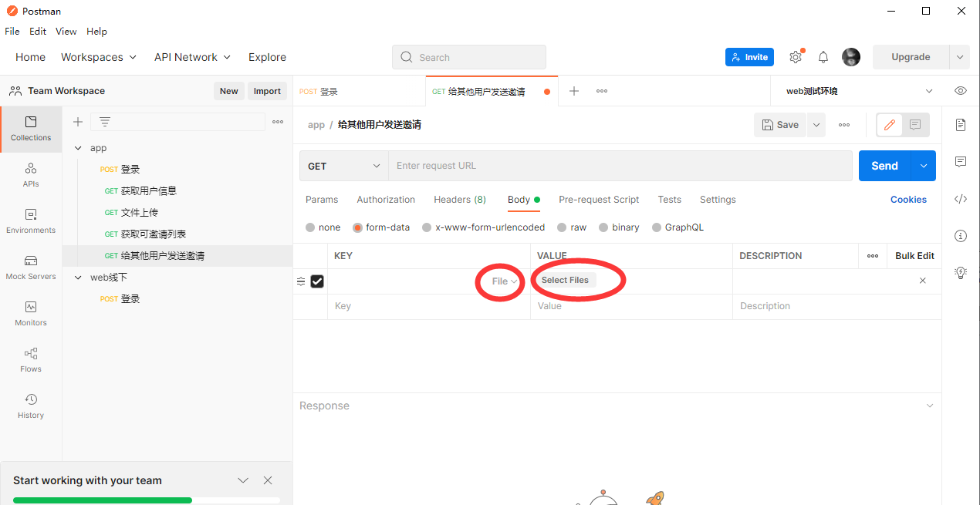Switch to build mode with pencil icon
The height and width of the screenshot is (505, 980).
890,125
